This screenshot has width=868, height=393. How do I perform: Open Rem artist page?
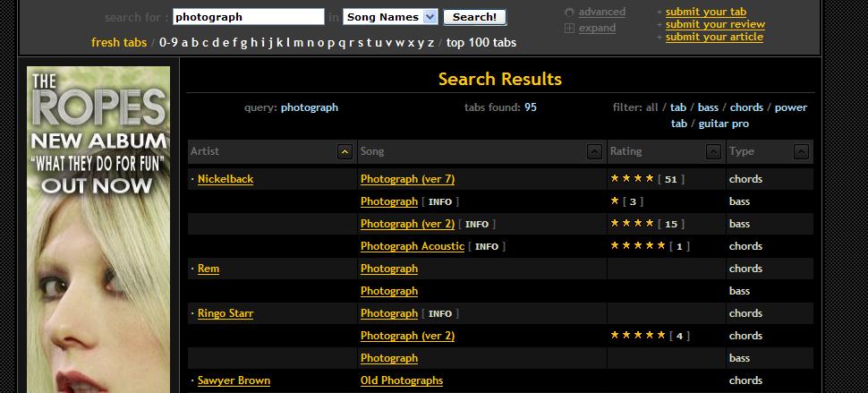tap(208, 269)
